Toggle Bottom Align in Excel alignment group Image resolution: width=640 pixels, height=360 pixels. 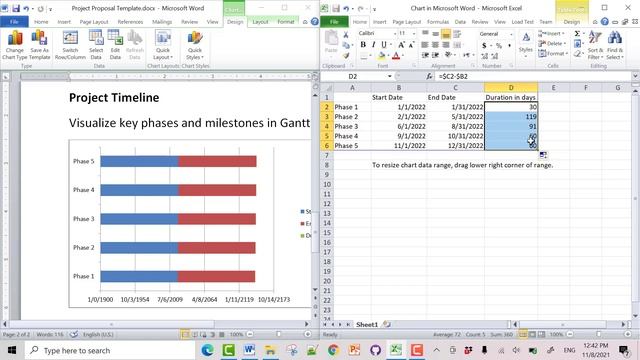[446, 33]
